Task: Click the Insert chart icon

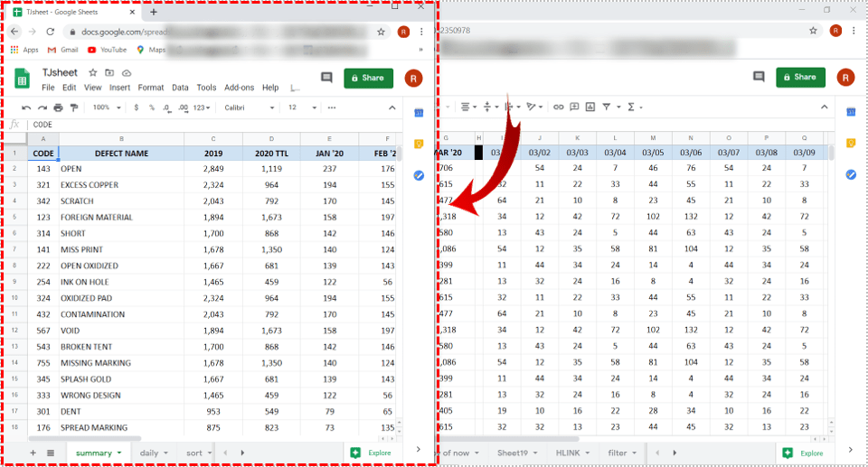Action: click(590, 107)
